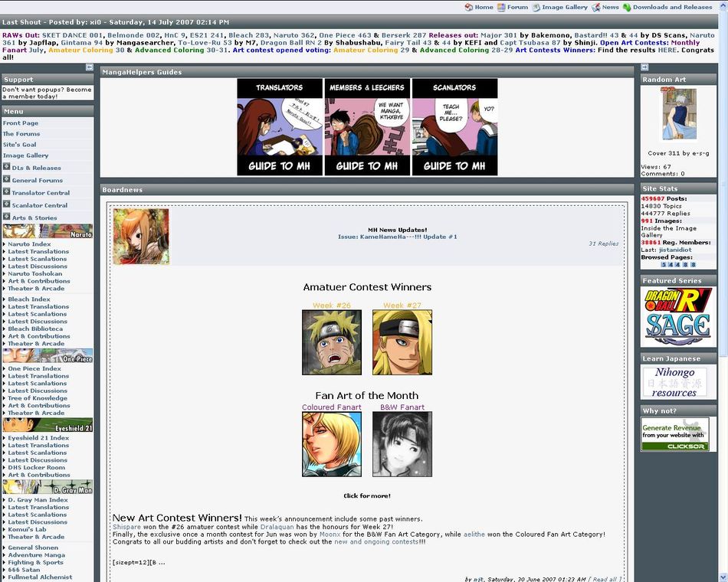Screen dimensions: 728x582
Task: Expand the Arts & Stories menu section
Action: [6, 217]
